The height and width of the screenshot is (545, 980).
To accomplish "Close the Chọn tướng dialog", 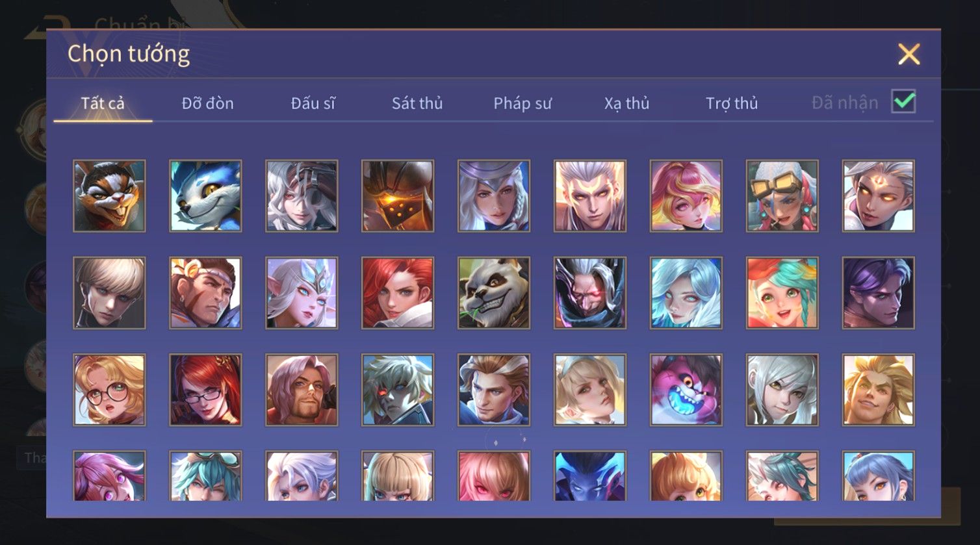I will (909, 54).
